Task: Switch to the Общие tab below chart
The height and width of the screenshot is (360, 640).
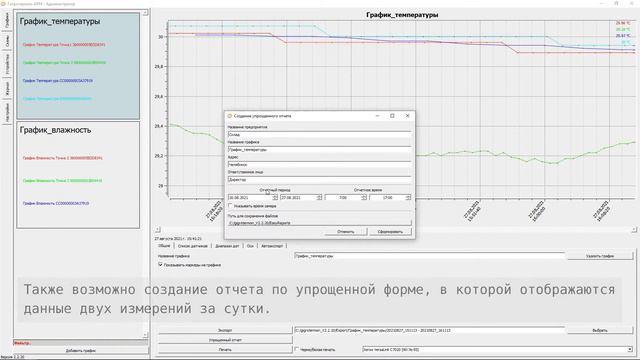Action: [164, 246]
